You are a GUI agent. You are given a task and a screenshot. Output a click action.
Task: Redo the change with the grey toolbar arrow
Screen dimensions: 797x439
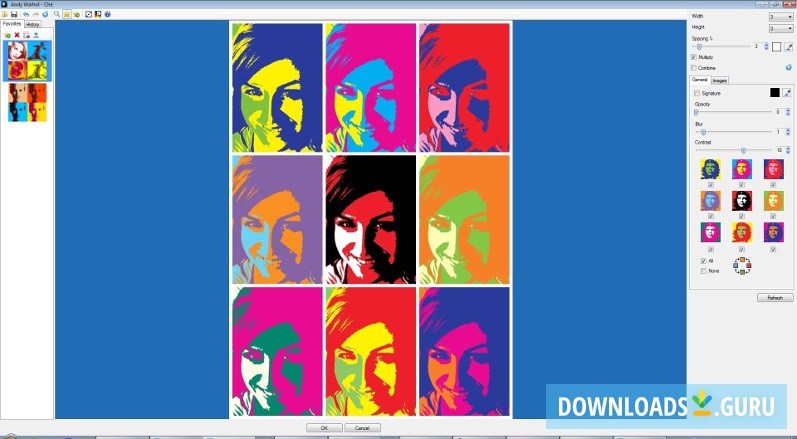tap(36, 14)
